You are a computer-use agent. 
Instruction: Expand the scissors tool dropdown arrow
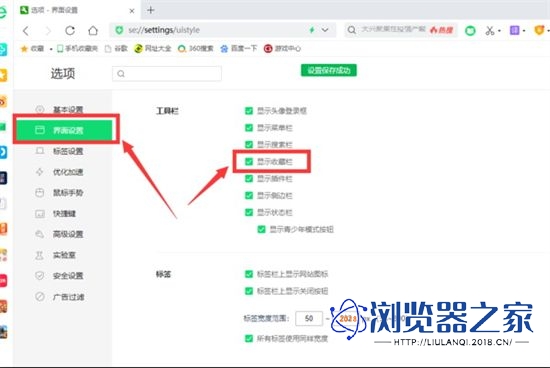(x=499, y=31)
